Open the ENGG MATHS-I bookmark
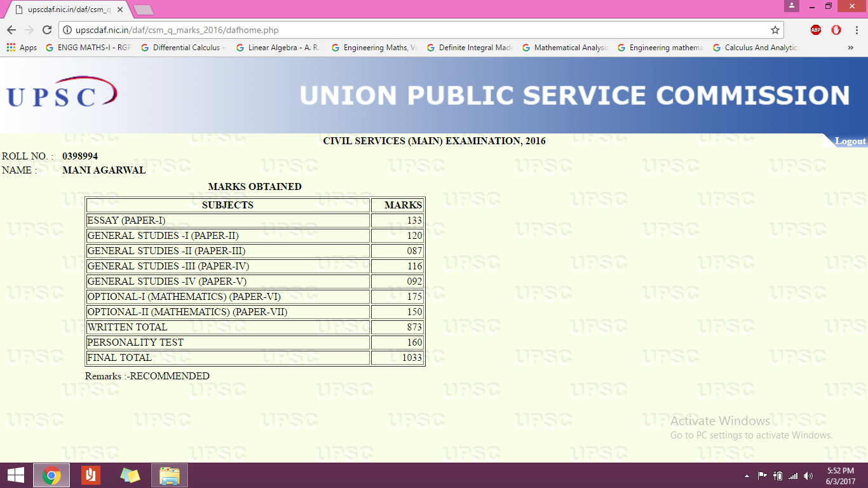This screenshot has width=868, height=488. tap(88, 48)
